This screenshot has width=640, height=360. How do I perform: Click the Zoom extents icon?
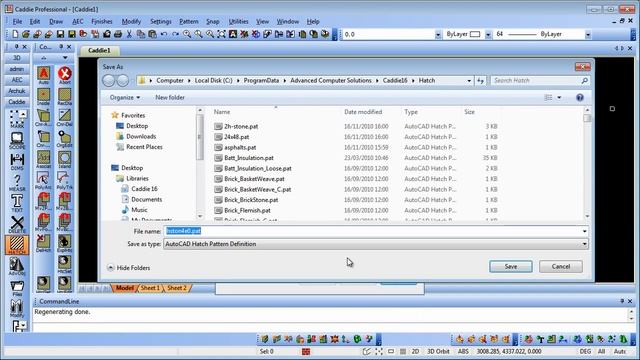[221, 34]
